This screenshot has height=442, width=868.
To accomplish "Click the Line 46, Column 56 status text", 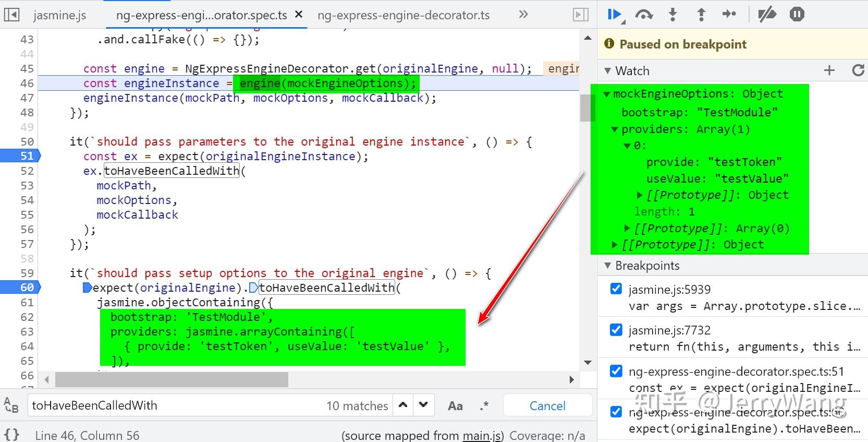I will coord(87,435).
